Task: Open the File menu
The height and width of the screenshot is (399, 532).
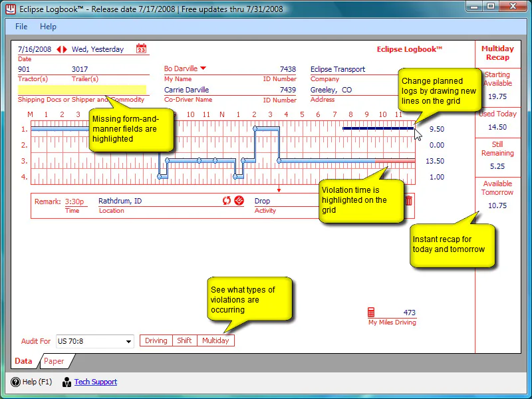Action: pyautogui.click(x=21, y=27)
